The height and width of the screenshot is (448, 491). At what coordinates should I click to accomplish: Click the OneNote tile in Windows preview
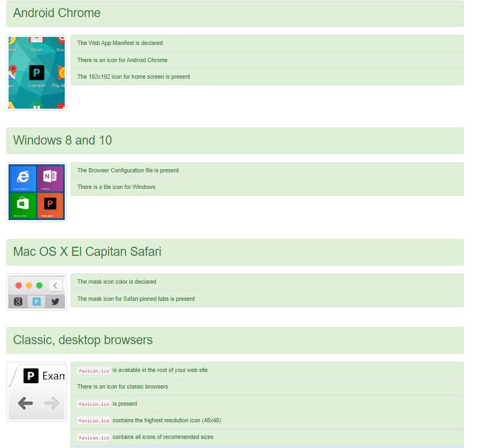click(x=50, y=178)
